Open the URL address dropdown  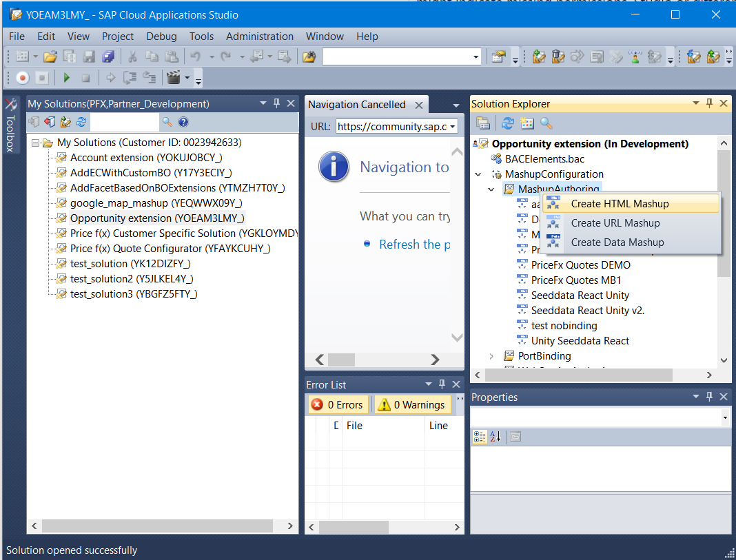point(453,127)
